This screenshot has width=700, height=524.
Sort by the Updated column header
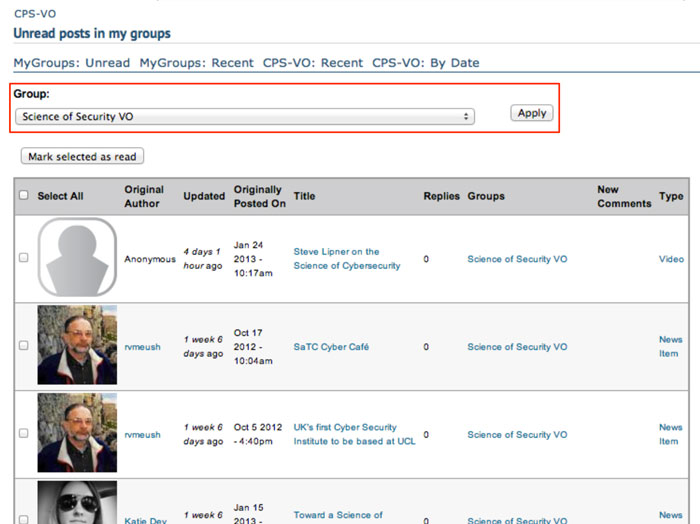[x=204, y=196]
